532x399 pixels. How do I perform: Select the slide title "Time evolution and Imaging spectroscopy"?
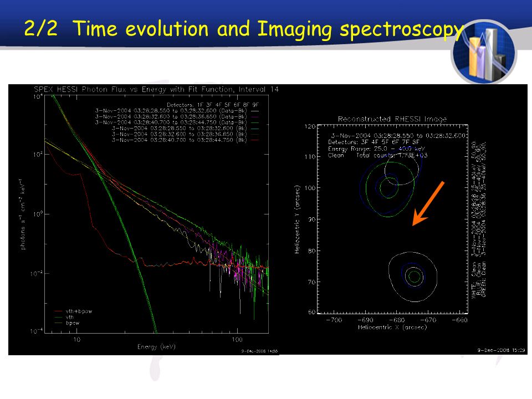pos(268,29)
